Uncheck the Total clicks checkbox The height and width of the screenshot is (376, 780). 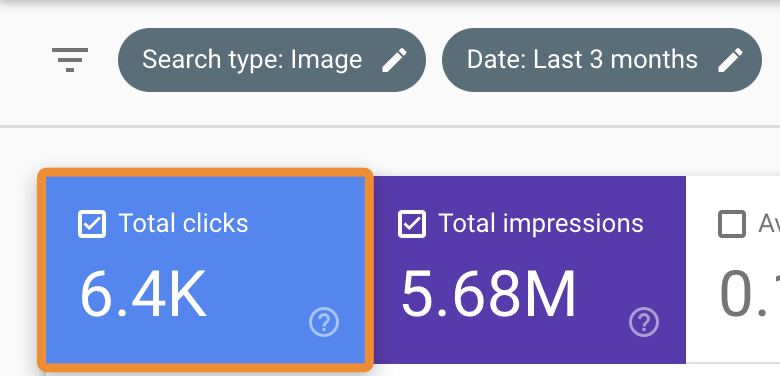click(x=92, y=224)
